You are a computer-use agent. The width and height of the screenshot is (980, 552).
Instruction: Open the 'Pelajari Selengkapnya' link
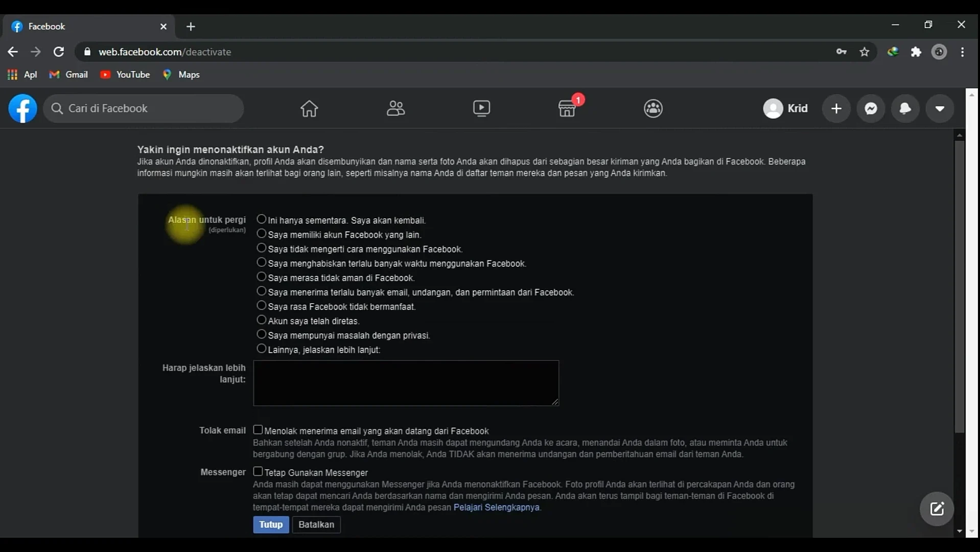(x=496, y=508)
